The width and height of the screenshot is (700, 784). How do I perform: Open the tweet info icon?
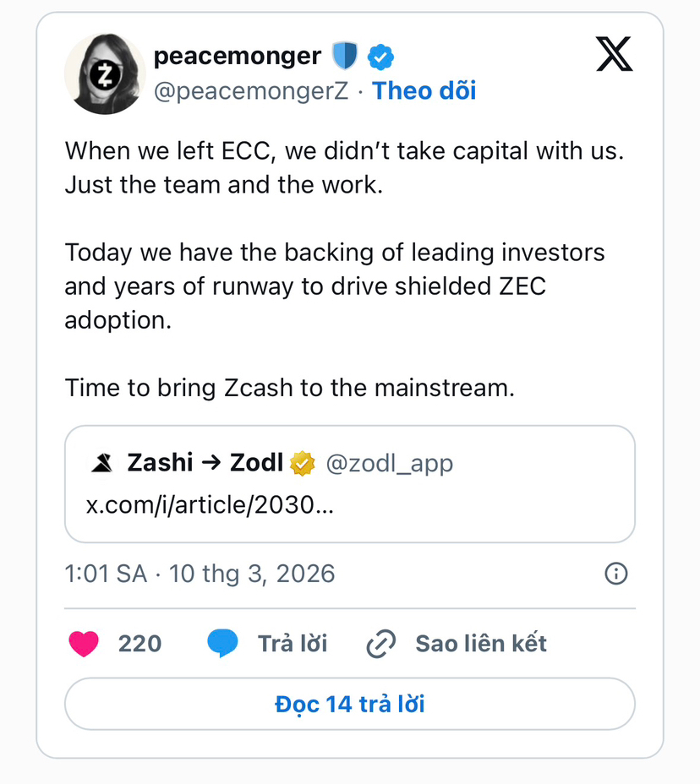(x=616, y=574)
